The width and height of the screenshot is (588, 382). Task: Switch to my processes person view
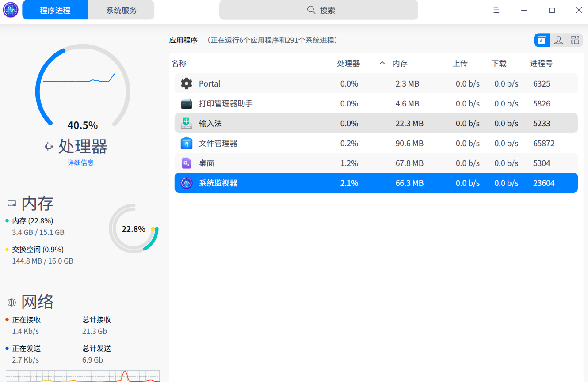click(558, 40)
